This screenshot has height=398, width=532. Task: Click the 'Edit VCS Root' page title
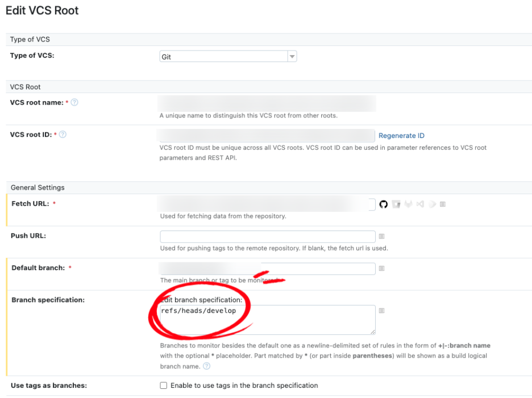point(42,11)
